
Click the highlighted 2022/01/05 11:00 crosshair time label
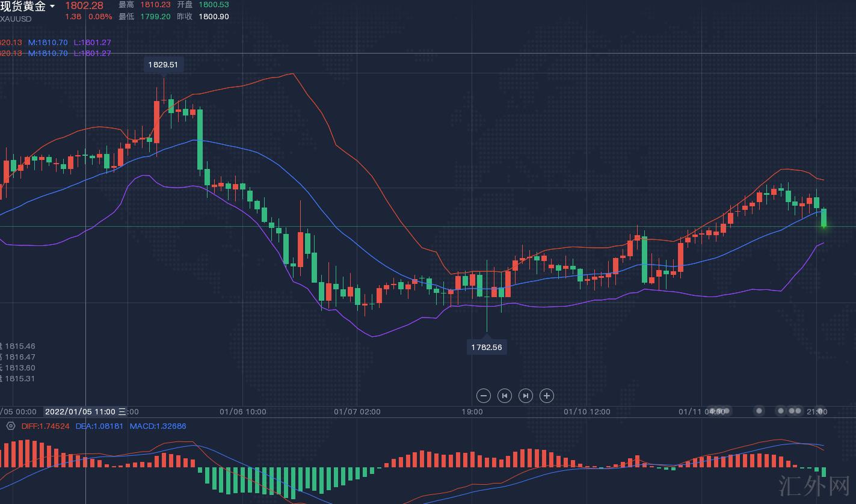80,412
